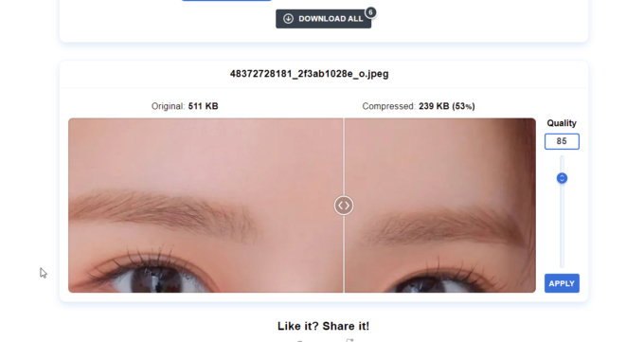The image size is (644, 342).
Task: Click the original image preview on left
Action: pyautogui.click(x=206, y=206)
